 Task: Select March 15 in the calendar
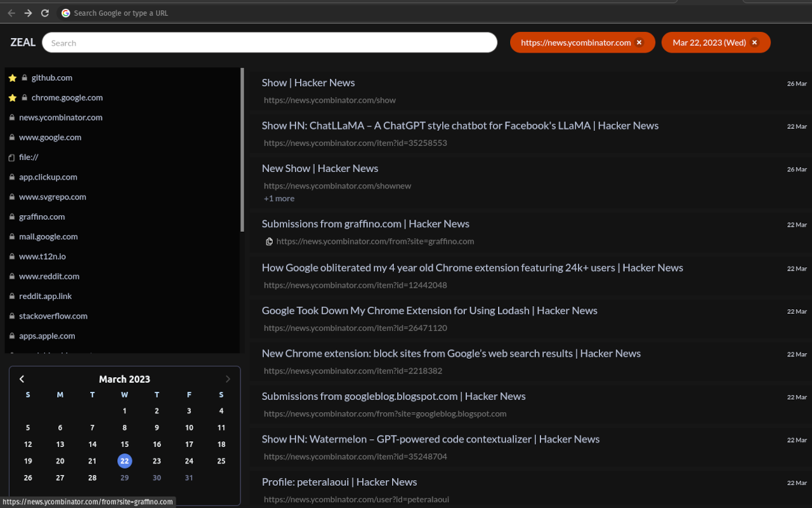[124, 444]
